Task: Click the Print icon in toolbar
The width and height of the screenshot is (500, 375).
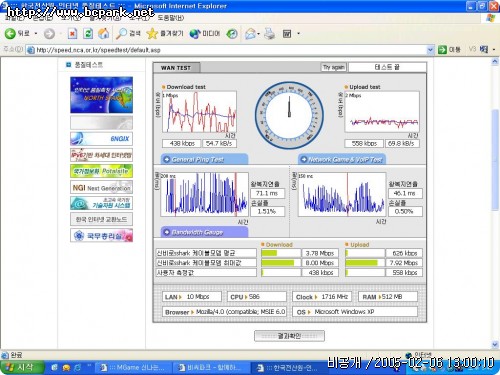Action: pyautogui.click(x=269, y=34)
